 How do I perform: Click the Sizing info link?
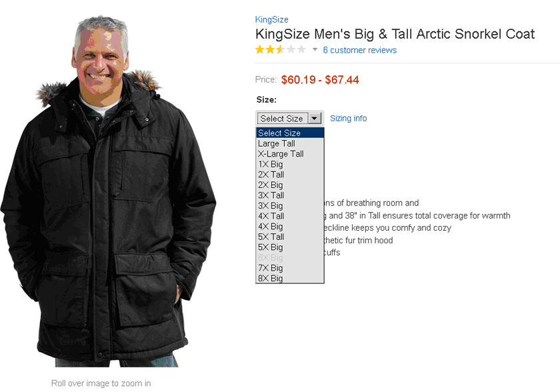tap(348, 119)
